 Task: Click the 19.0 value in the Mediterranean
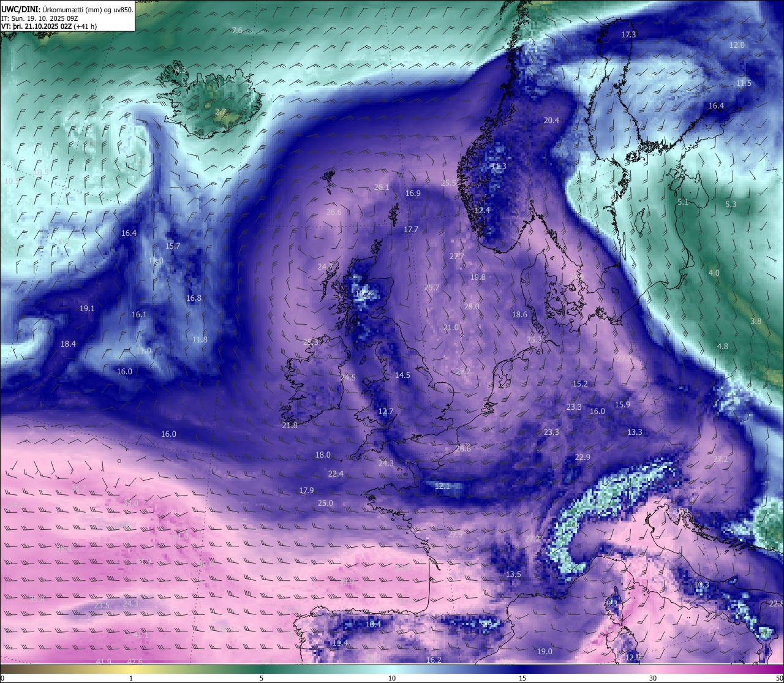(545, 651)
